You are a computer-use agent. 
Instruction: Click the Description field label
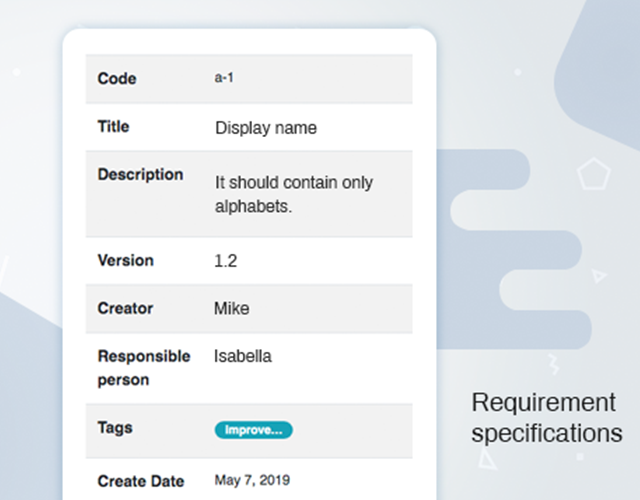tap(140, 175)
